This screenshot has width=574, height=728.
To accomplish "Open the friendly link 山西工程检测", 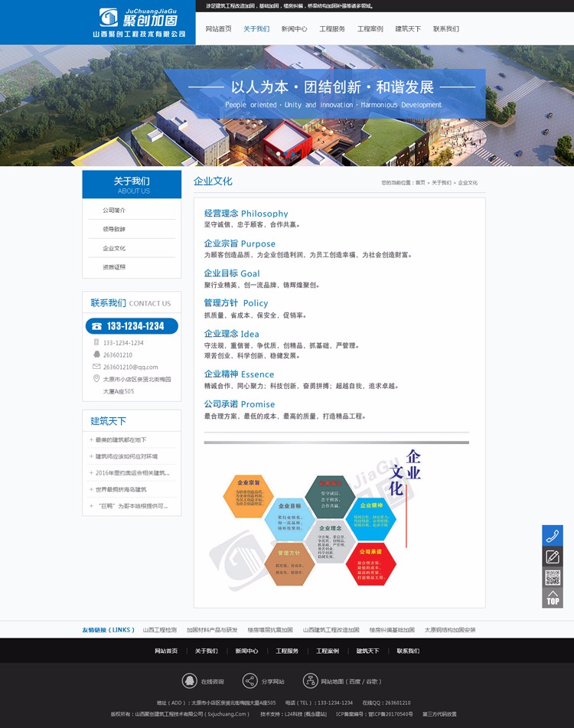I will click(x=160, y=630).
